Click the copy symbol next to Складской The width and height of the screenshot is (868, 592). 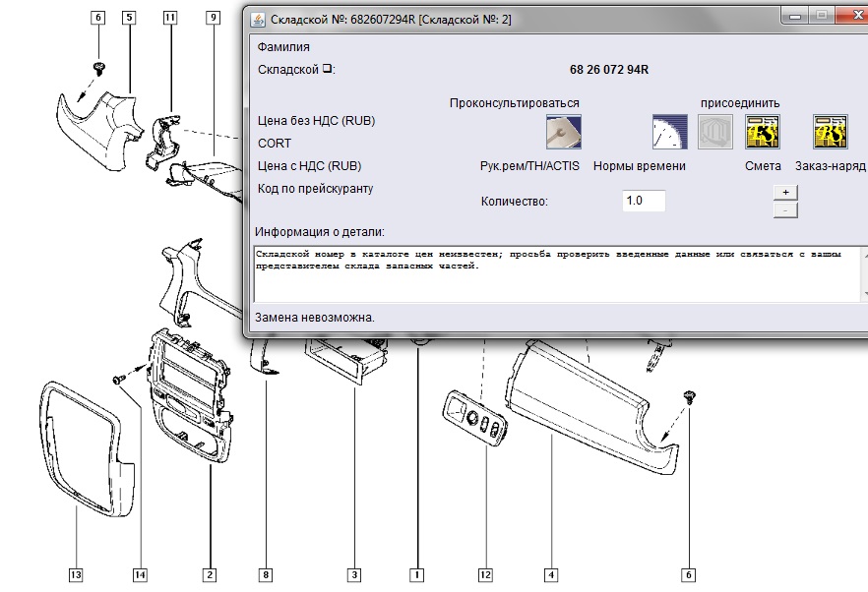[x=328, y=69]
